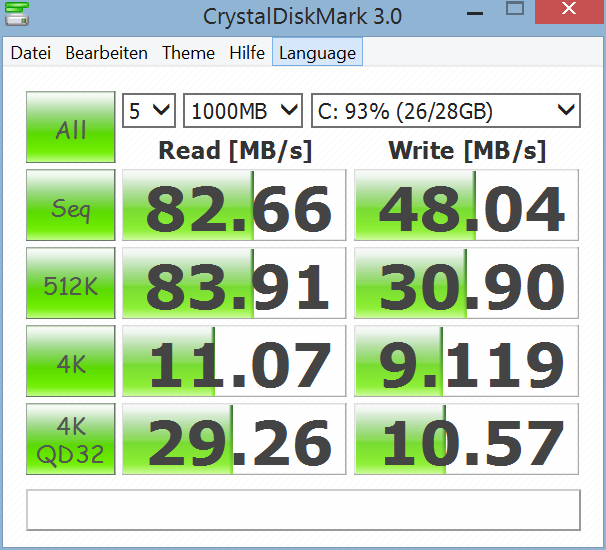
Task: Start the 4K benchmark
Action: click(71, 361)
